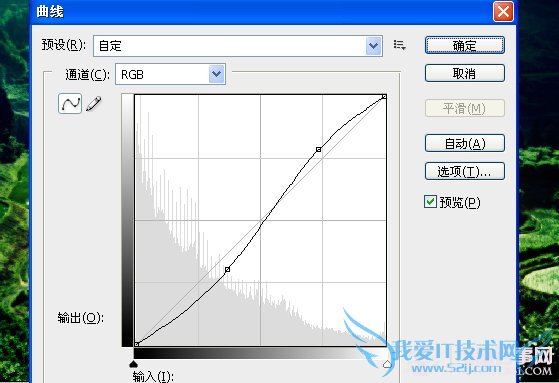Open 选项 options button
This screenshot has height=383, width=559.
coord(465,172)
